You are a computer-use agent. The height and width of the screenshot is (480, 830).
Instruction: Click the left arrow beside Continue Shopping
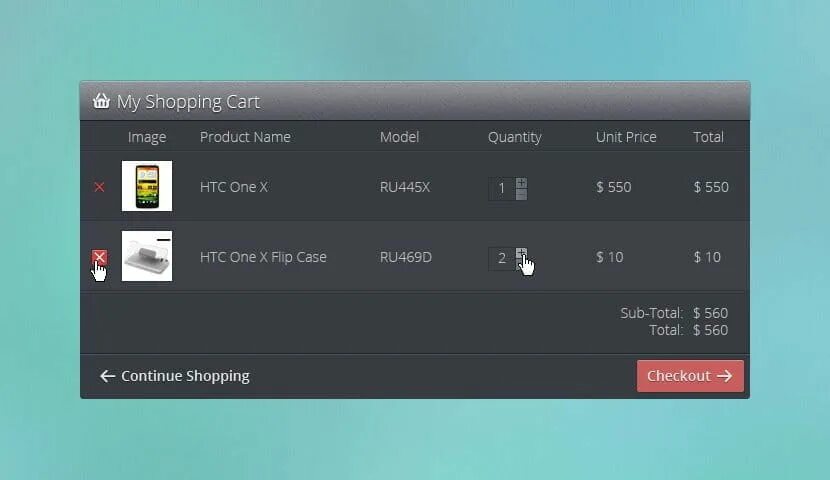107,376
